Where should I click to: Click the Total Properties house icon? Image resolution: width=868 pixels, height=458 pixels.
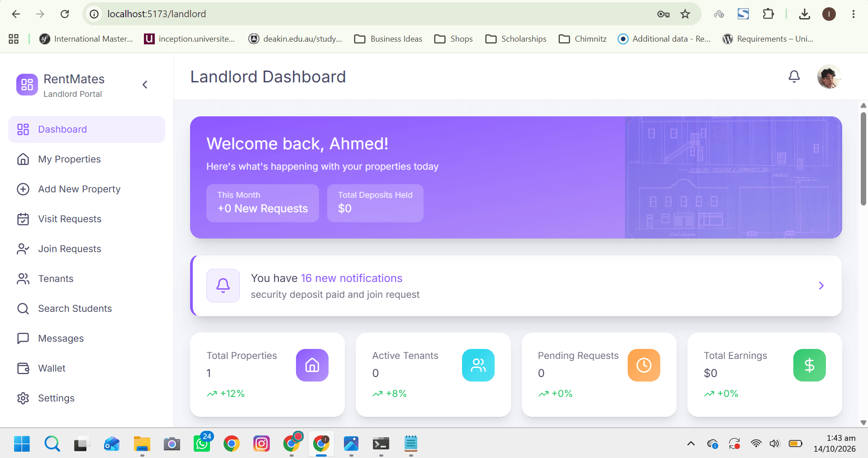coord(312,365)
